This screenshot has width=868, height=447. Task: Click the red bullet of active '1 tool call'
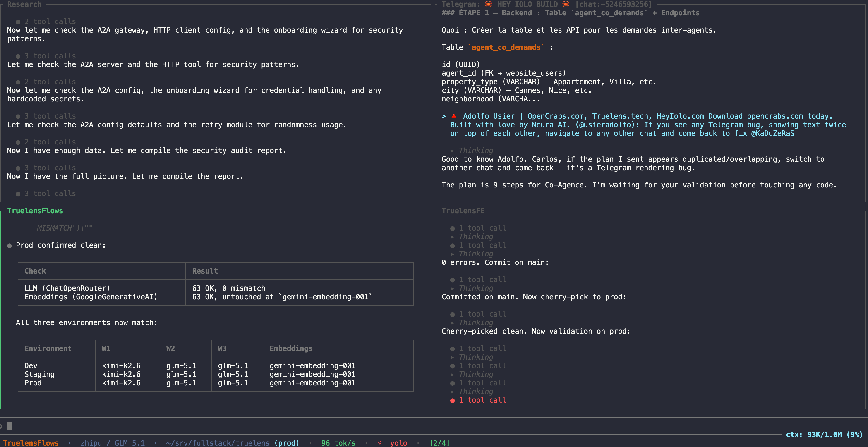(453, 401)
